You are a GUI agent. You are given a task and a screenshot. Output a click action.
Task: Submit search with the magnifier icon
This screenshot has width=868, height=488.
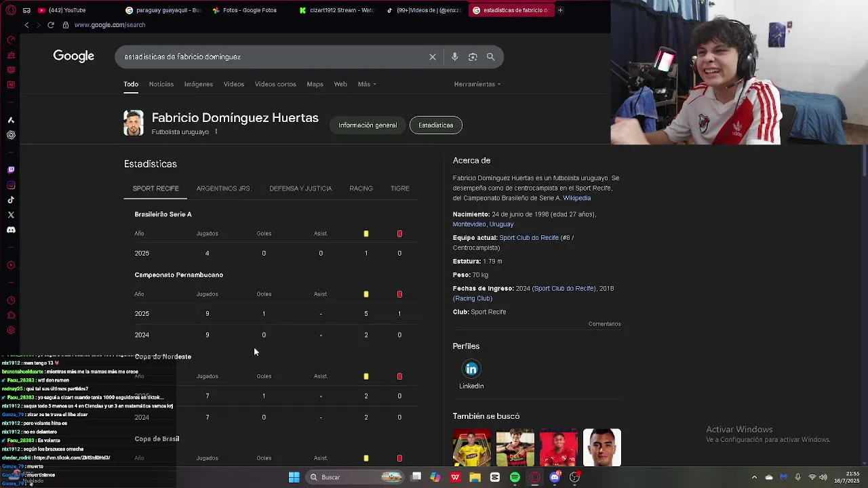click(491, 57)
